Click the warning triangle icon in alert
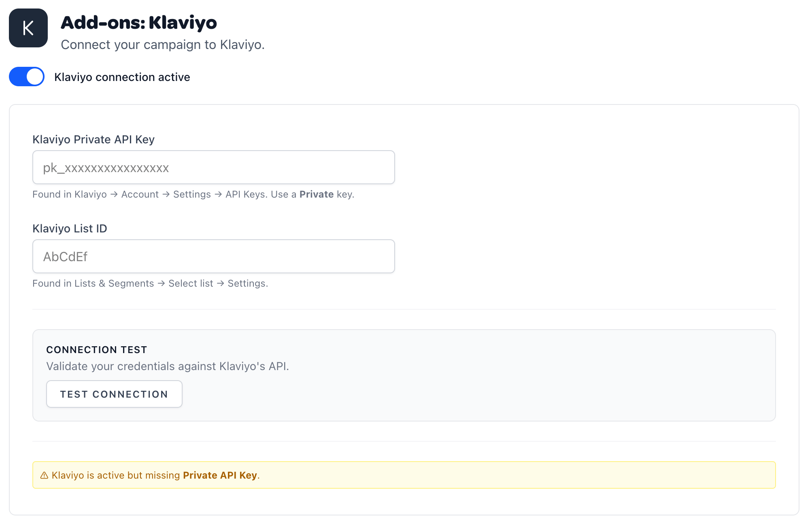The height and width of the screenshot is (528, 812). click(x=44, y=475)
